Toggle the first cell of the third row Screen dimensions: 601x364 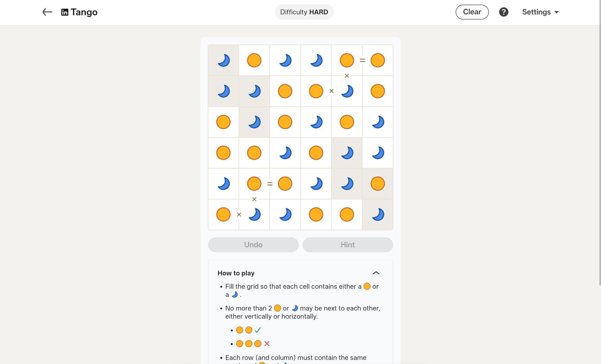tap(223, 122)
